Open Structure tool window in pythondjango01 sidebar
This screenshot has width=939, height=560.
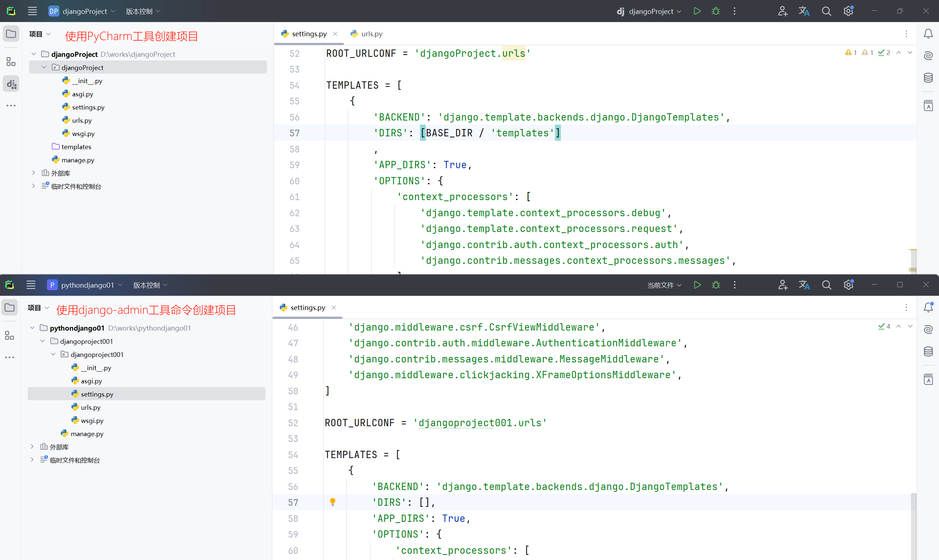tap(10, 335)
